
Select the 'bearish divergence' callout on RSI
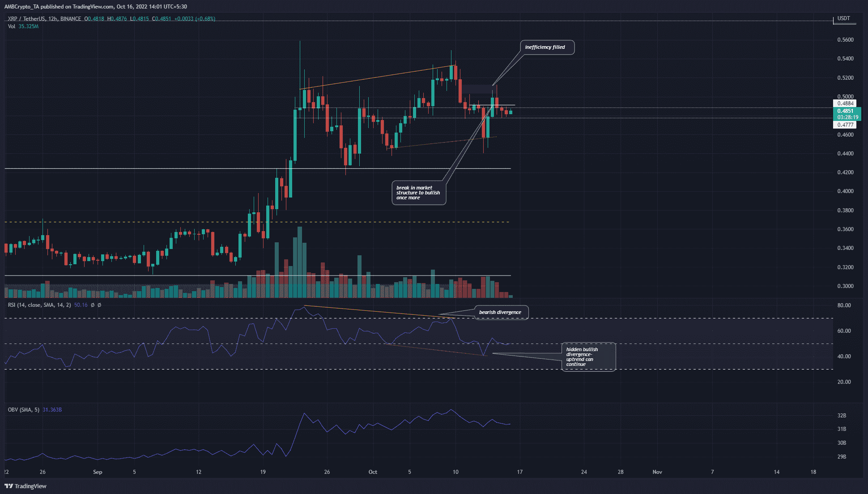click(x=501, y=312)
